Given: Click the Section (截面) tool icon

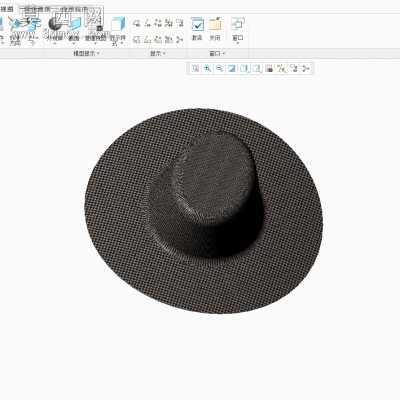Looking at the screenshot, I should 75,24.
